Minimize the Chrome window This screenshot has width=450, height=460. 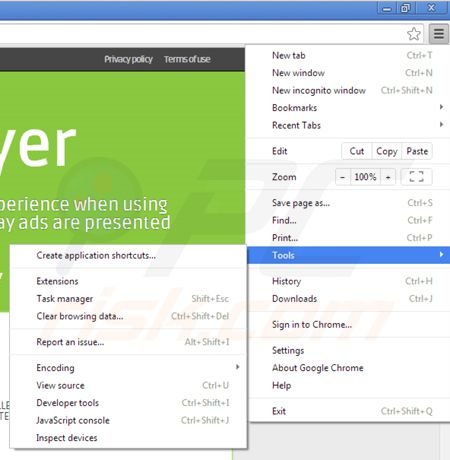(x=387, y=8)
